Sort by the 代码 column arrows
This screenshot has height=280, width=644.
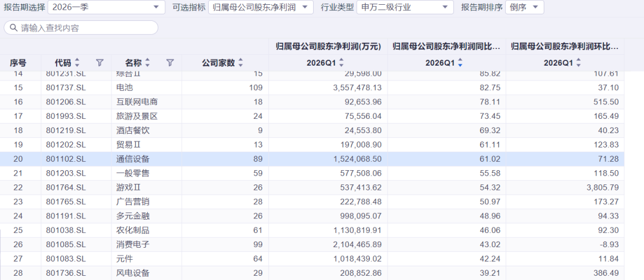point(77,63)
